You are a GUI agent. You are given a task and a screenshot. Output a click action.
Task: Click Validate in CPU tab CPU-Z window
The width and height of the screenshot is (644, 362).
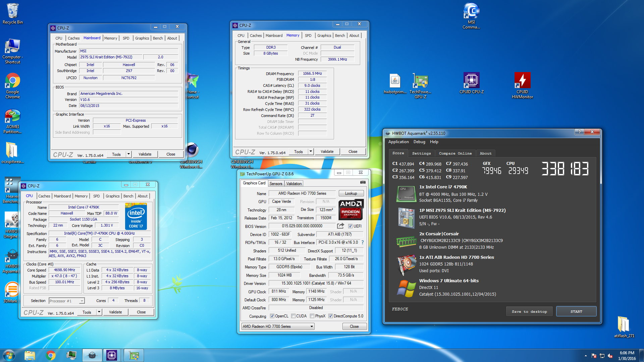(x=115, y=312)
